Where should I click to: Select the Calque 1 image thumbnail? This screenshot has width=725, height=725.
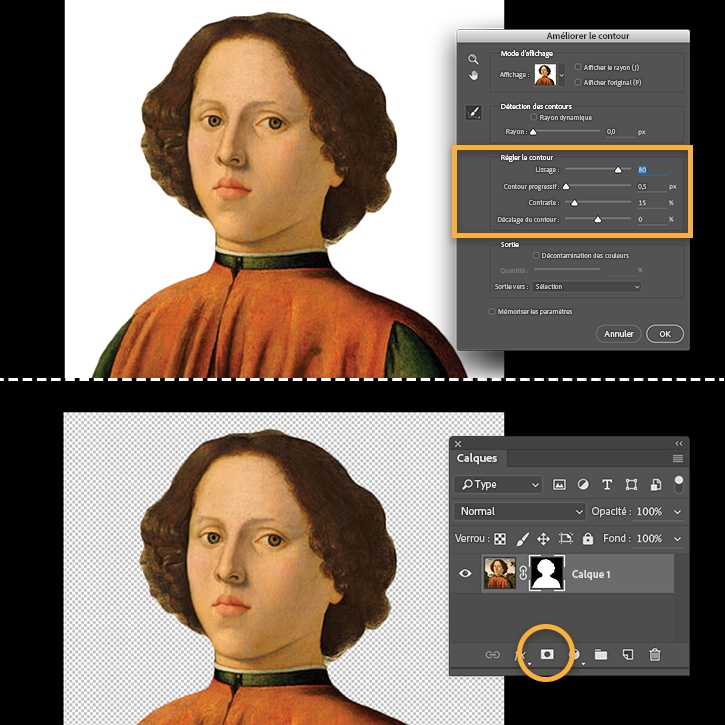point(499,573)
